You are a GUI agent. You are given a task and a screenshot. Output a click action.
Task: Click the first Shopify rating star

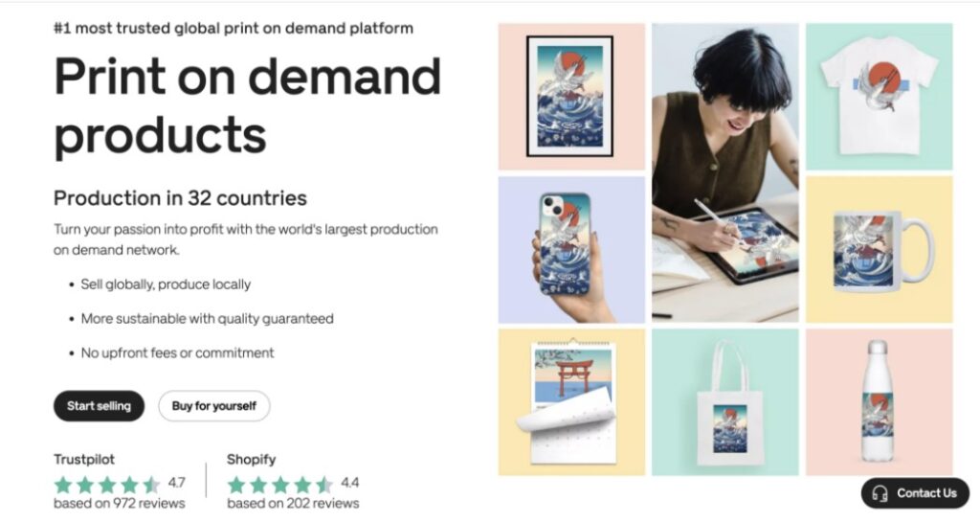[x=236, y=485]
